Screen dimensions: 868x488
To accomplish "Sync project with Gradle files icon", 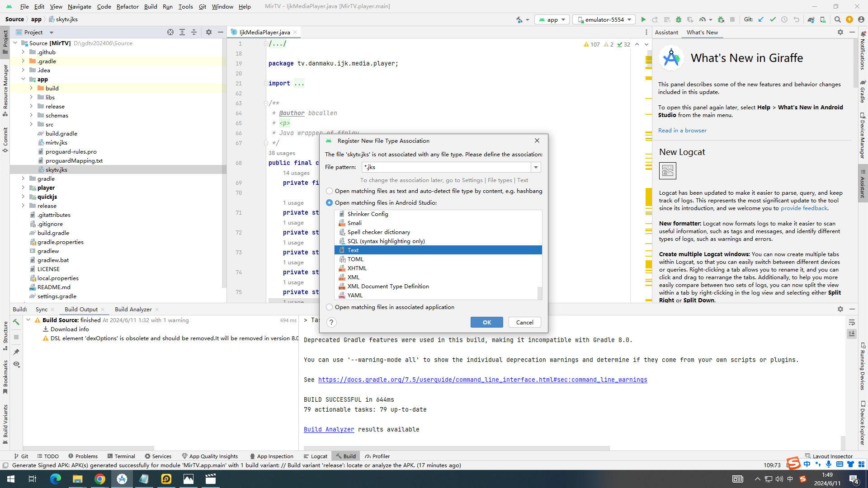I will point(811,19).
